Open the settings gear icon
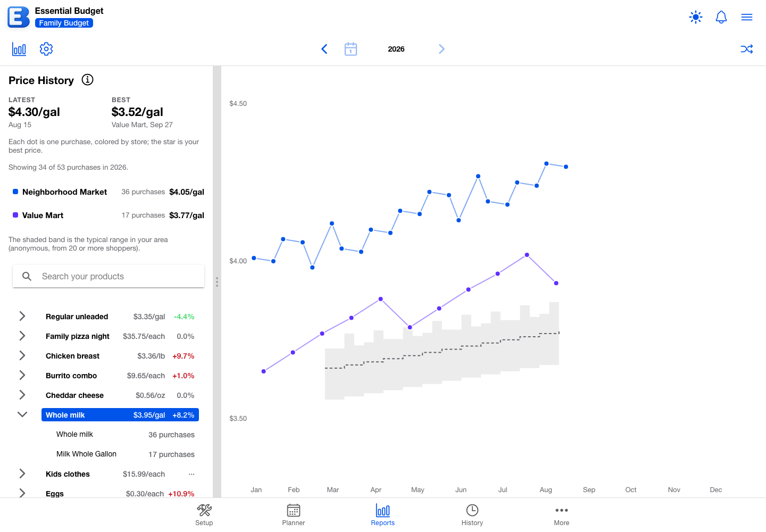This screenshot has width=766, height=532. click(46, 49)
